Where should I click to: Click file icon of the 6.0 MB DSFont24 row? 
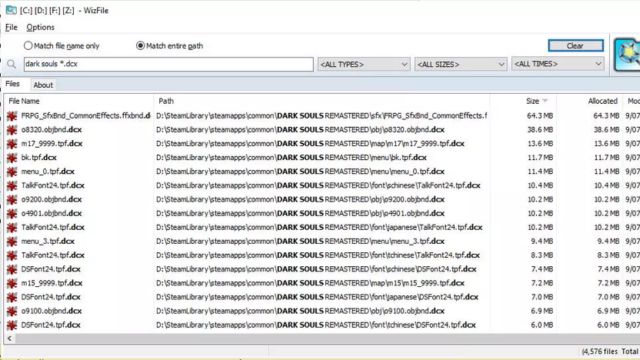tap(12, 325)
